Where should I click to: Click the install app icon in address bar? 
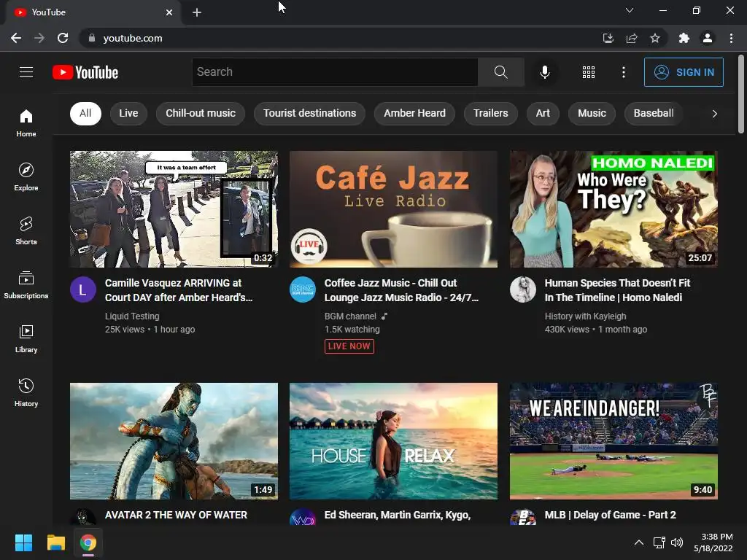click(608, 38)
